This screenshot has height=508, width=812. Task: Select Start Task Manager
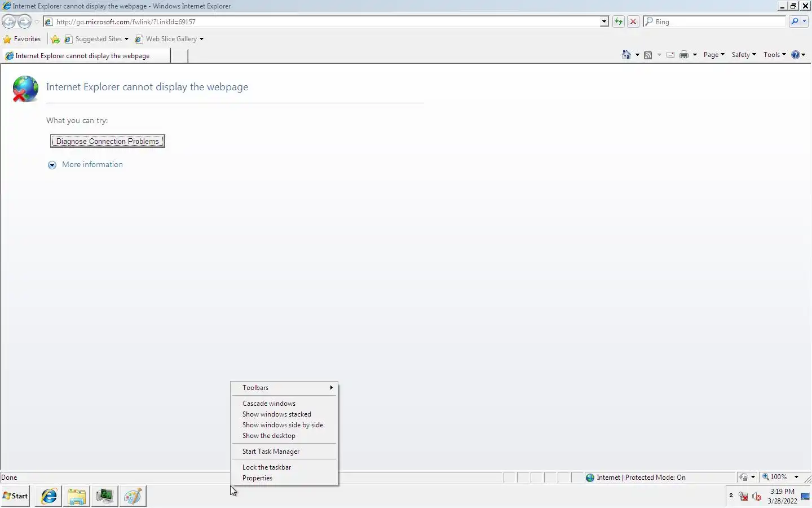click(285, 452)
